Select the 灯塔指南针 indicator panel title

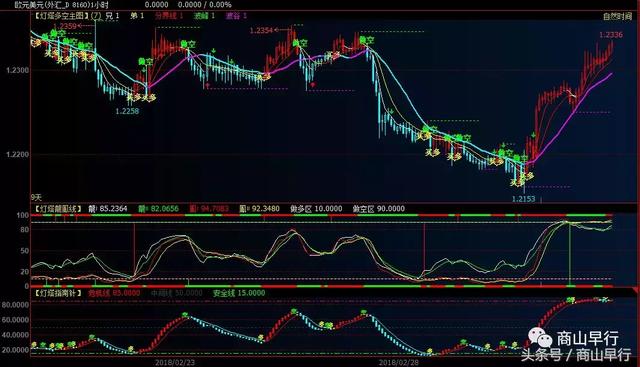pos(58,293)
